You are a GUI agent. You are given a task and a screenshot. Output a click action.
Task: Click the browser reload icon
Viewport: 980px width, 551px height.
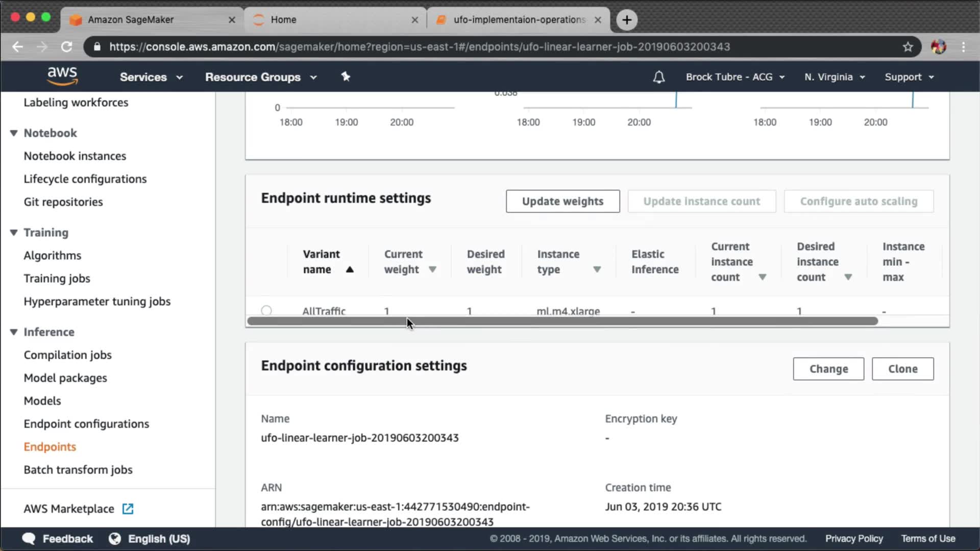pyautogui.click(x=66, y=47)
